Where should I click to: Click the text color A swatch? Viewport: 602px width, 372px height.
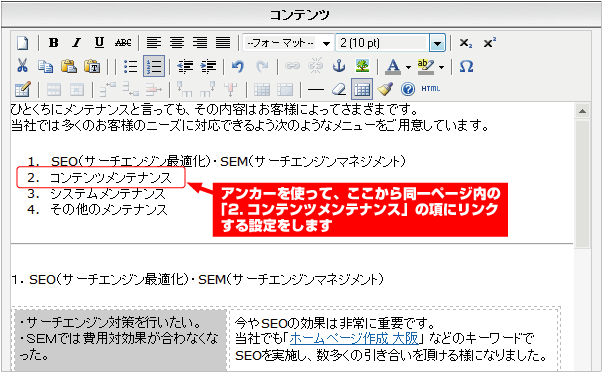[x=393, y=66]
